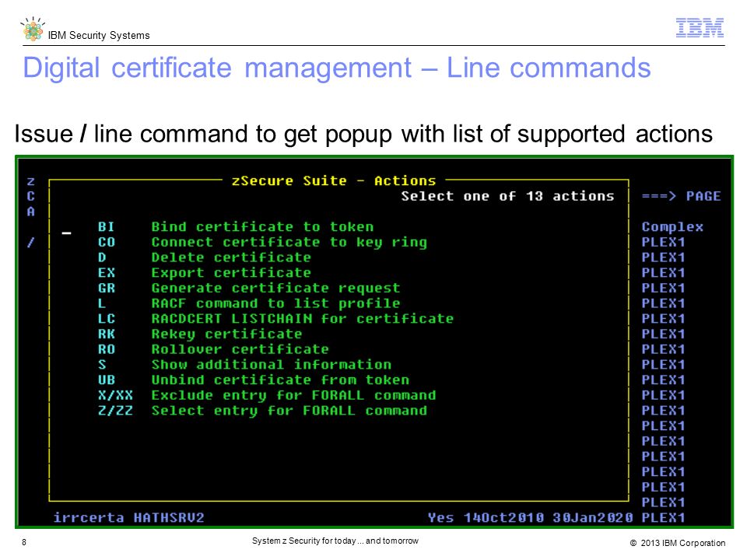This screenshot has width=747, height=560.
Task: Click the ===> PAGE scroll field
Action: 682,196
